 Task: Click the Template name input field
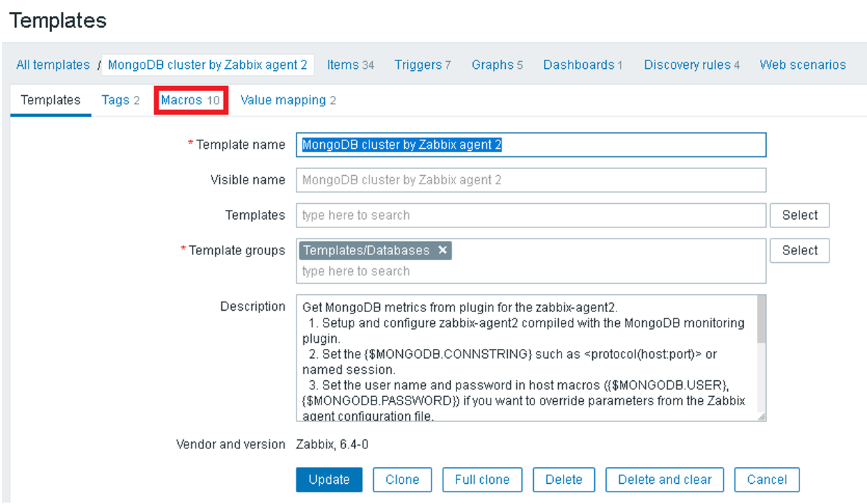point(531,145)
